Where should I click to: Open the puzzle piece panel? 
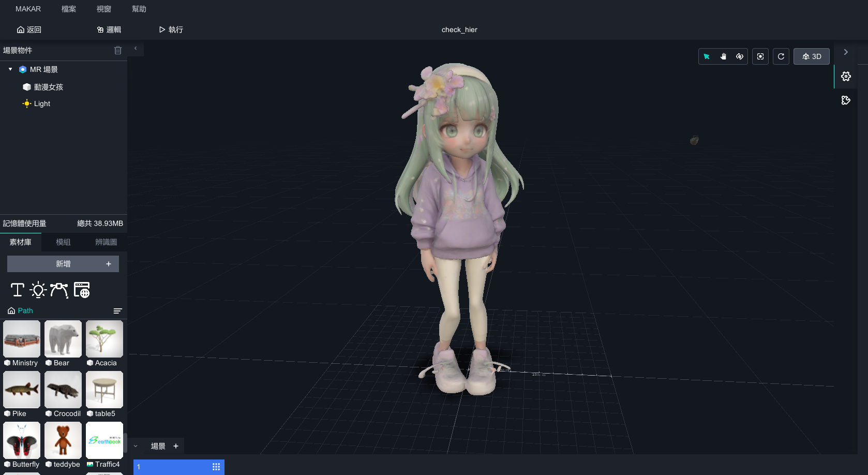[x=846, y=100]
